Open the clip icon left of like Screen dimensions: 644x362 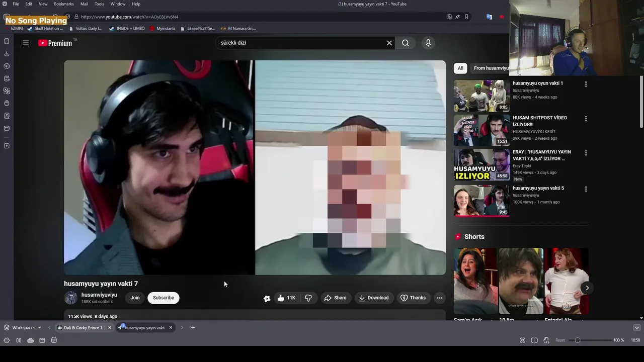coord(267,298)
